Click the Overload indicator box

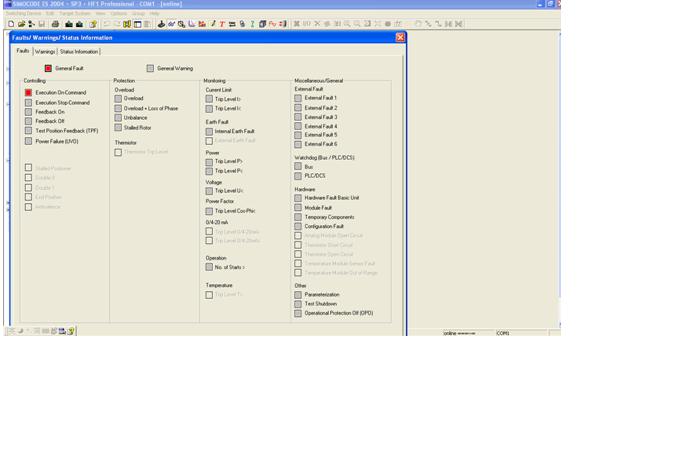click(x=118, y=98)
